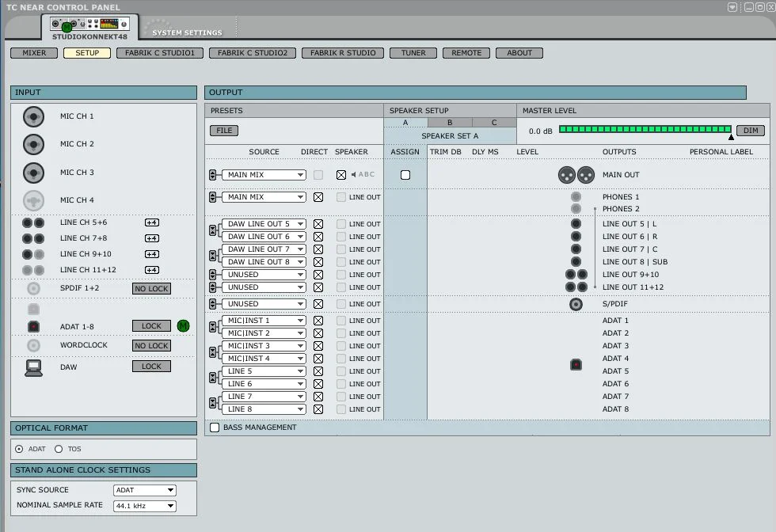Toggle the direct checkbox for LINE 8 row

pos(318,409)
